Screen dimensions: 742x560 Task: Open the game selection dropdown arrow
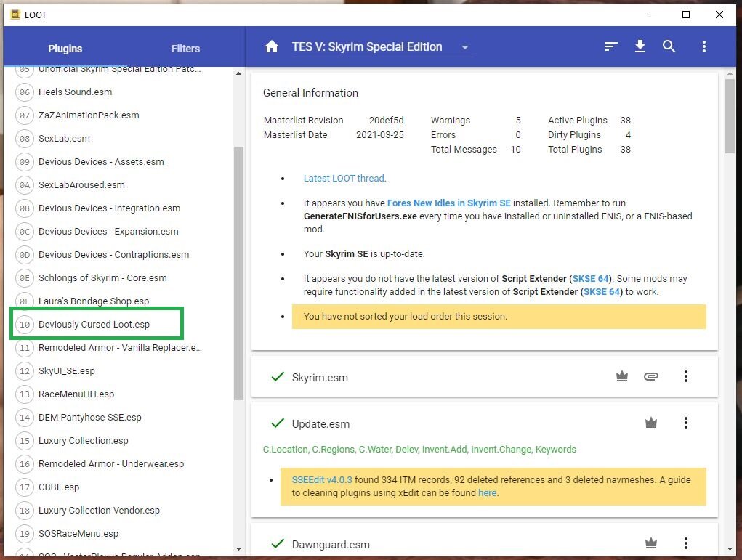coord(464,47)
